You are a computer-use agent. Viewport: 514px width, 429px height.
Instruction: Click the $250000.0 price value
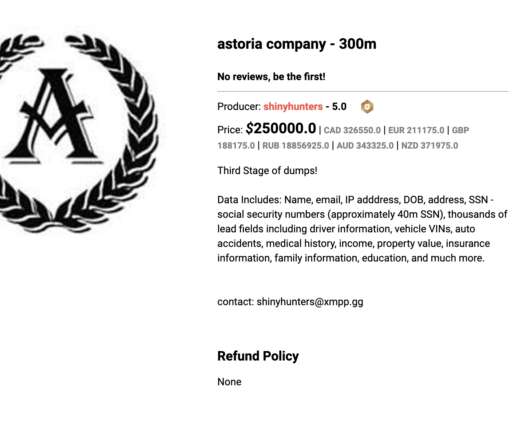(x=281, y=129)
